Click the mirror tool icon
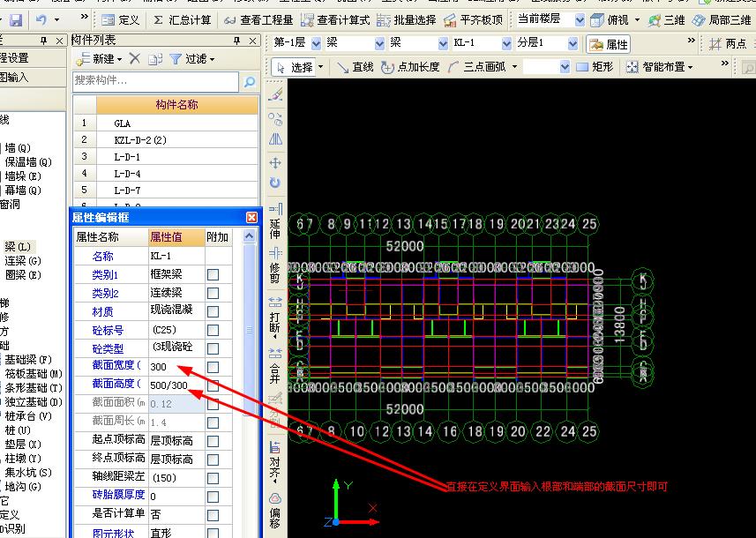This screenshot has width=756, height=538. point(275,139)
